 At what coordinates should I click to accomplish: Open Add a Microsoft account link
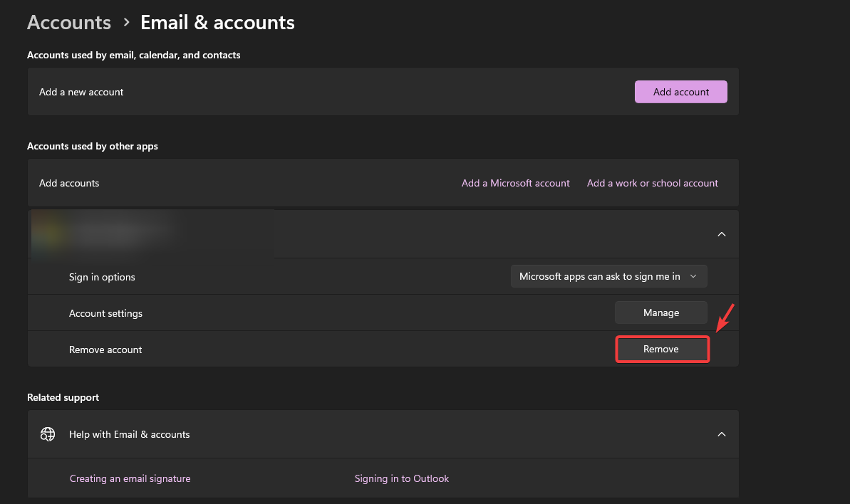tap(515, 183)
